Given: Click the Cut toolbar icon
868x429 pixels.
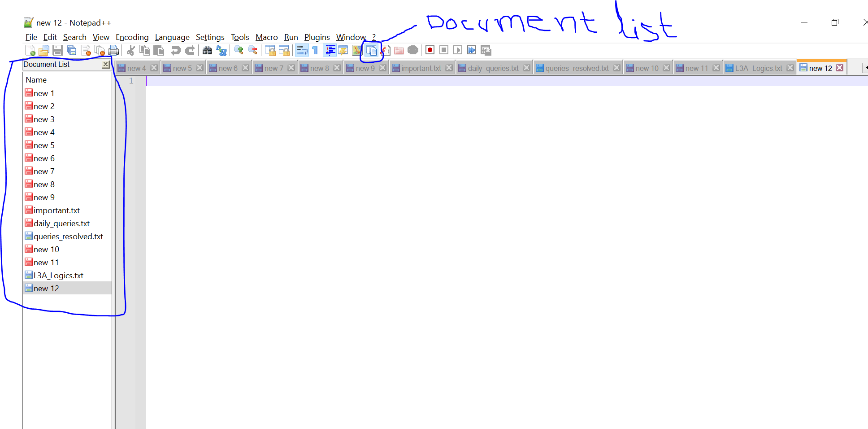Looking at the screenshot, I should click(x=130, y=50).
